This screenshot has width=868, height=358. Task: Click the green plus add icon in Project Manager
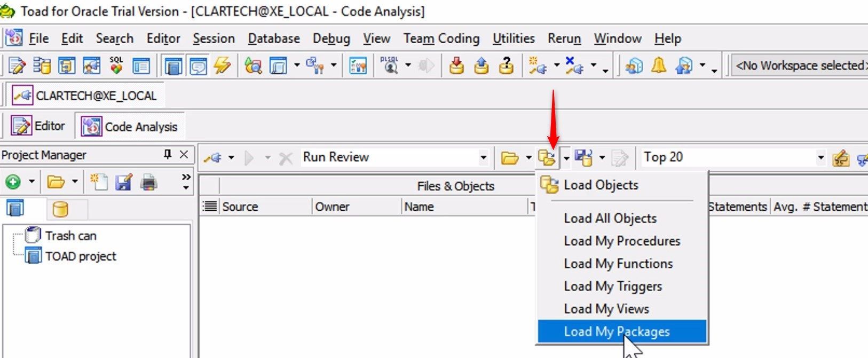13,182
